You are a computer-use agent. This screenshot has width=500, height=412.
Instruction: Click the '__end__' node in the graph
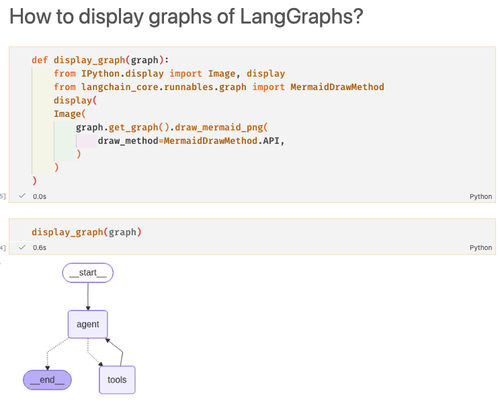(47, 380)
